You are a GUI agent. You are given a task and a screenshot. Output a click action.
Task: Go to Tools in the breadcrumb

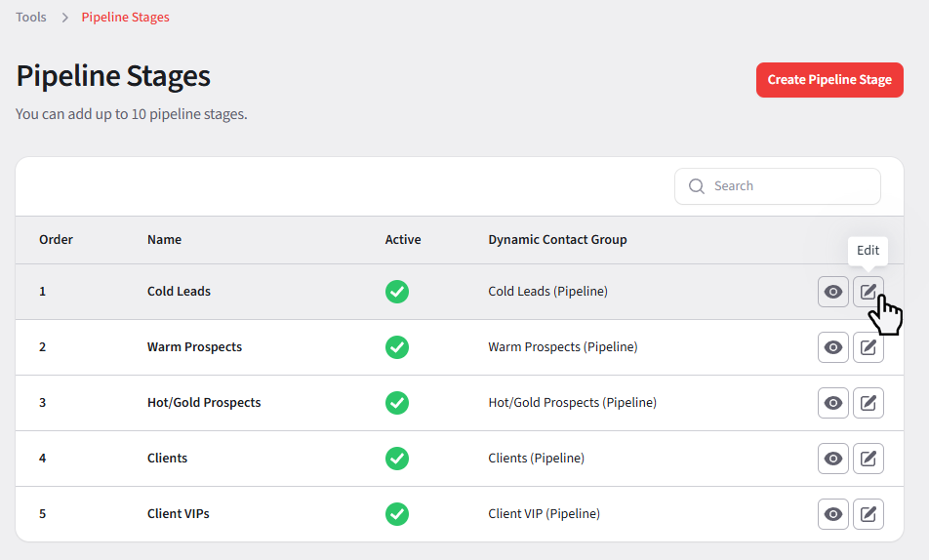coord(31,18)
